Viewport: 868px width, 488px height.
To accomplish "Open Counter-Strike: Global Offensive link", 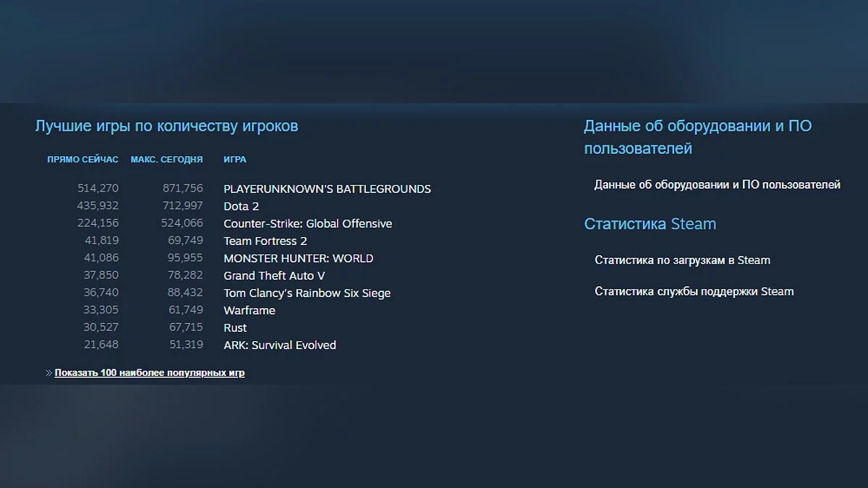I will pyautogui.click(x=307, y=223).
